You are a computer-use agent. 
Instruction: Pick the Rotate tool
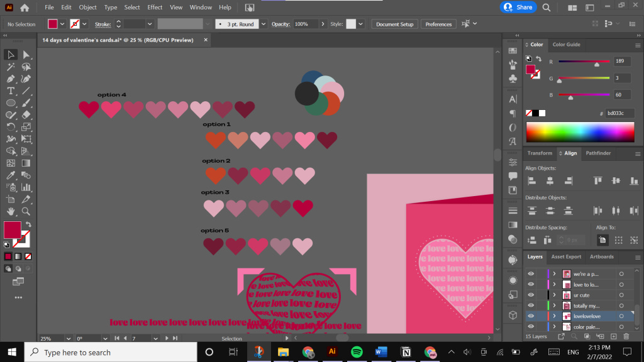pos(11,127)
